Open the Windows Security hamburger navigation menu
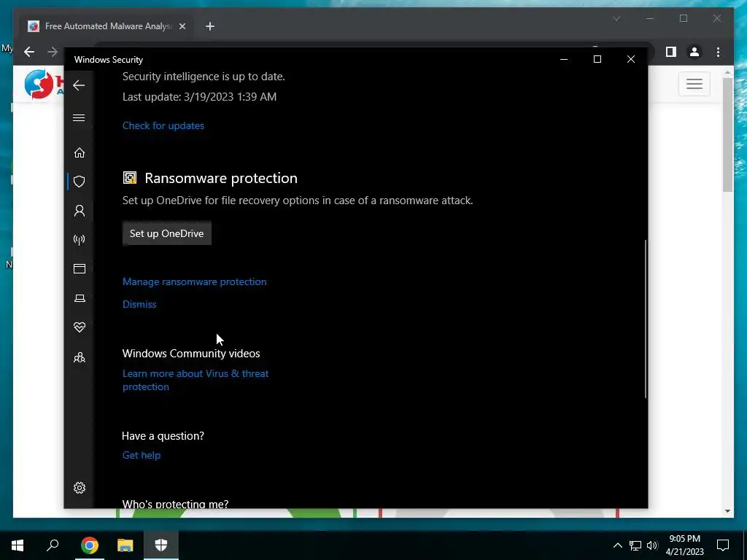747x560 pixels. pos(79,117)
